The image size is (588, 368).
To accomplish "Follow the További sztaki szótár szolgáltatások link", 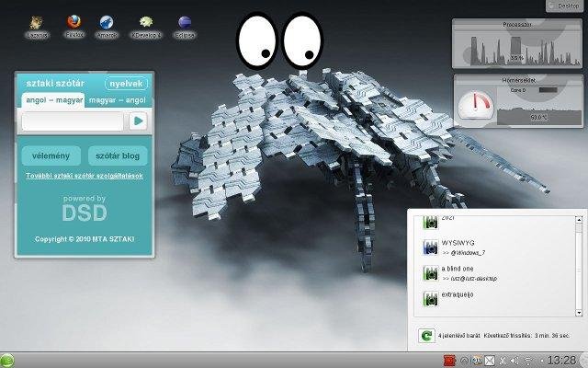I will (x=85, y=176).
